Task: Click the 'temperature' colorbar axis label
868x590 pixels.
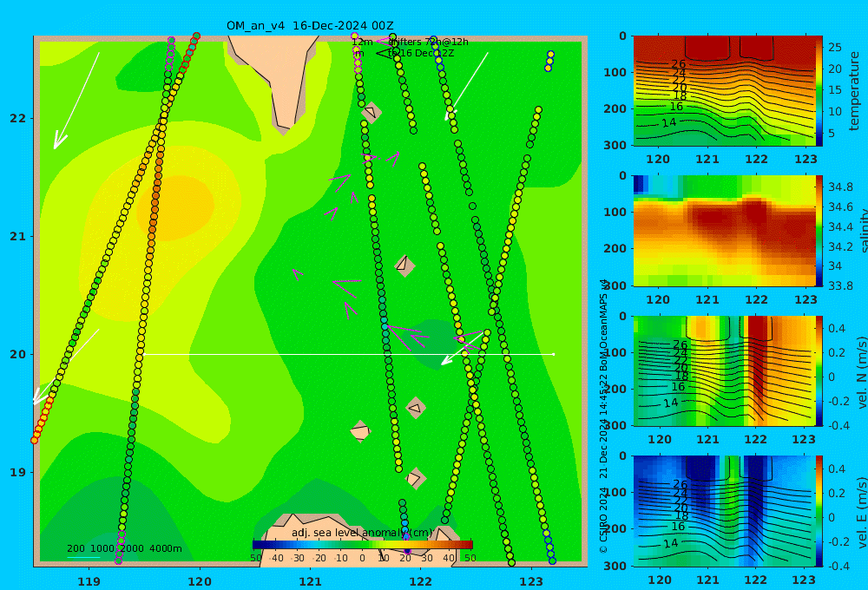Action: 854,91
